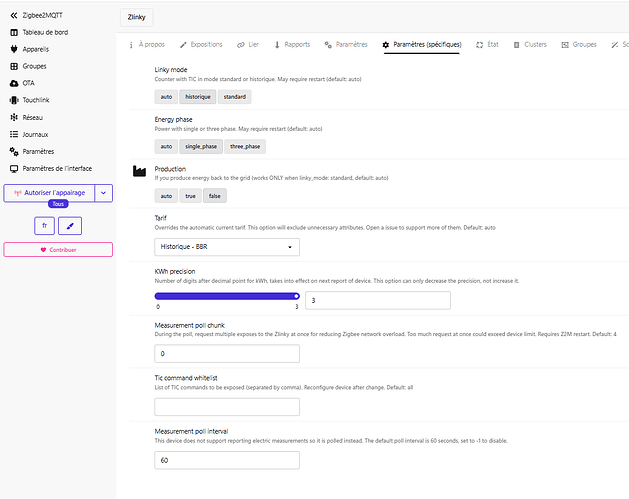Set Production to true
The height and width of the screenshot is (499, 629).
(191, 196)
